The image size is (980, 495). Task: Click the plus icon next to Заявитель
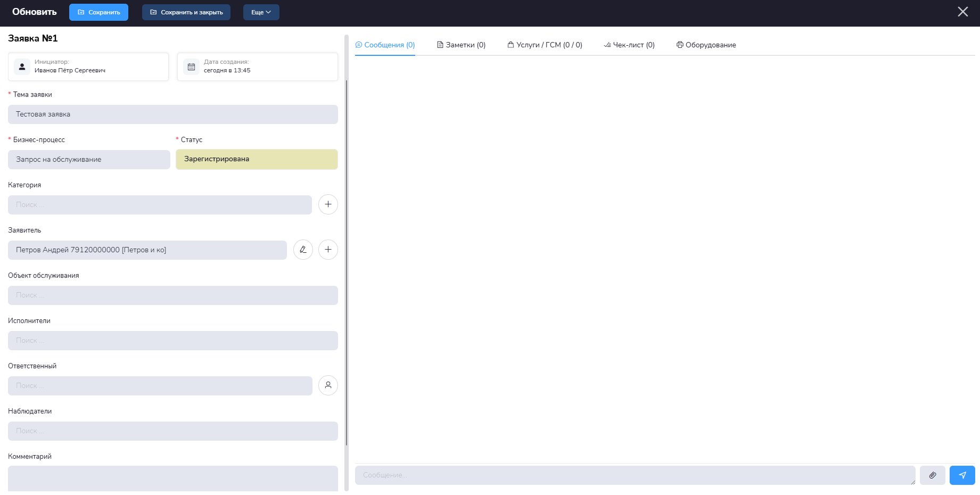pyautogui.click(x=328, y=250)
